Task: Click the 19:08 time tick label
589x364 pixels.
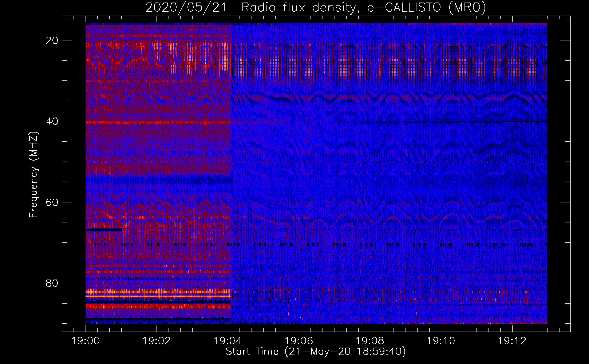Action: [370, 341]
